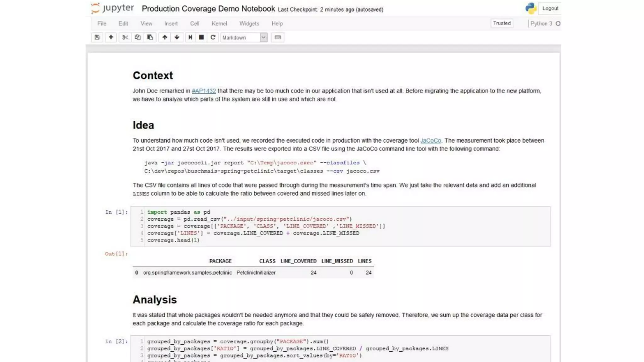This screenshot has height=362, width=644.
Task: Paste cells below using the clipboard icon
Action: [150, 37]
